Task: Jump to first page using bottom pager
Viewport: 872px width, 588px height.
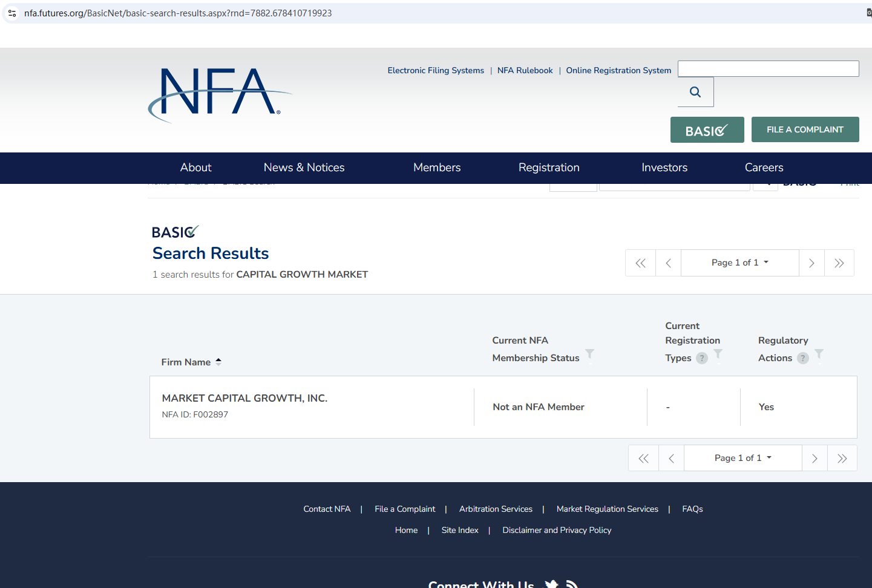Action: (x=643, y=459)
